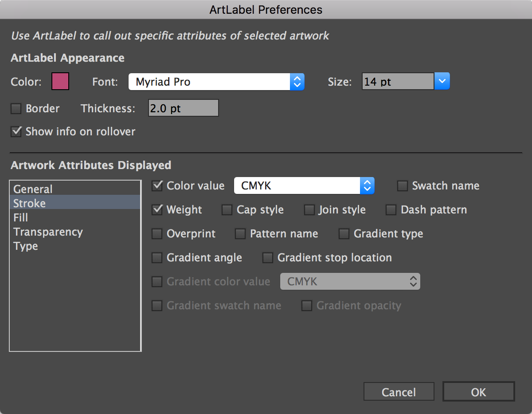Viewport: 532px width, 414px height.
Task: Enable the Cap style checkbox
Action: (x=227, y=210)
